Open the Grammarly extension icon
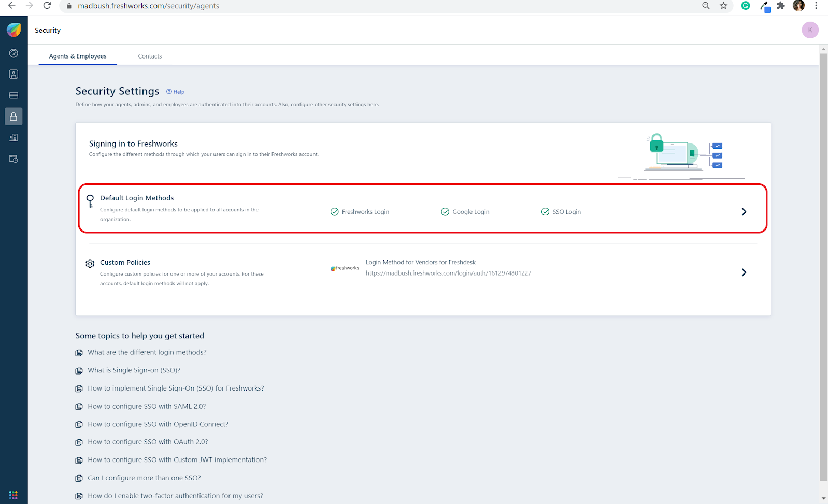The image size is (829, 504). (x=746, y=6)
